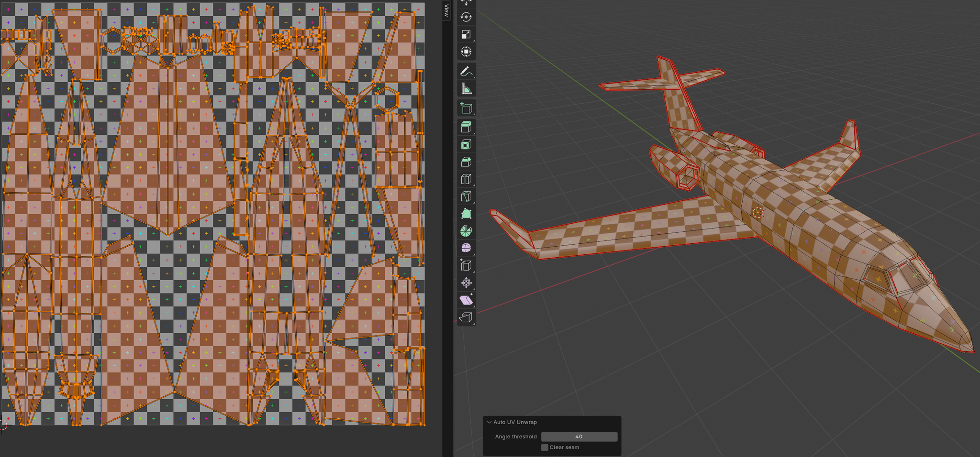Select the Extrude Region tool
The image size is (980, 457).
point(467,127)
